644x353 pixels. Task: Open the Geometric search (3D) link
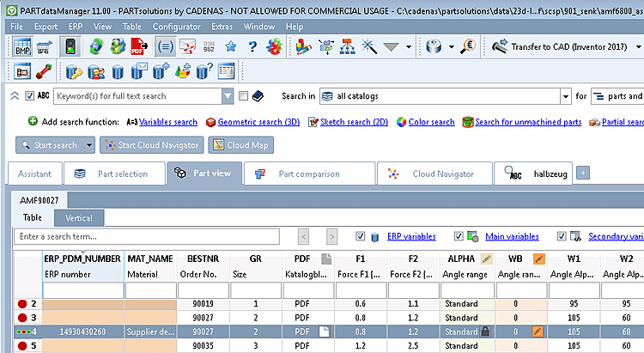click(x=258, y=122)
